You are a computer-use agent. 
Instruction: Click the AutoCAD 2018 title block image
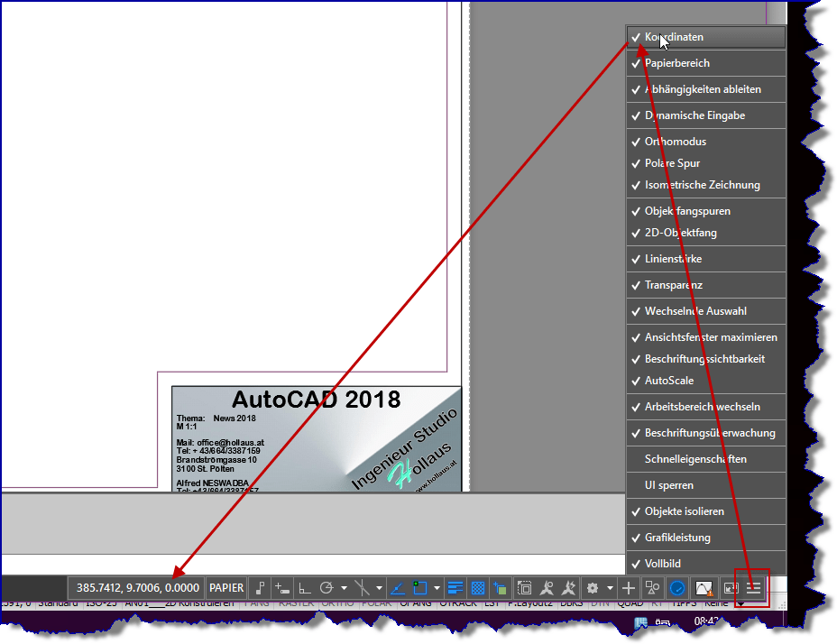316,439
